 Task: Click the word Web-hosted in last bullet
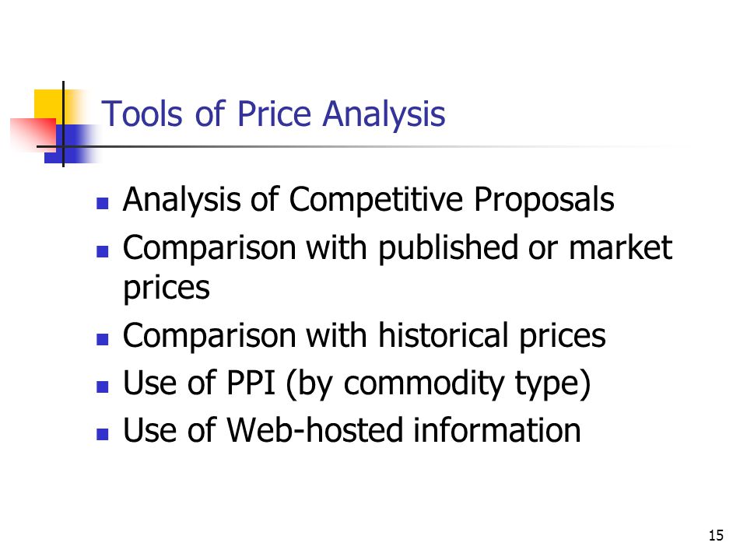(x=314, y=430)
